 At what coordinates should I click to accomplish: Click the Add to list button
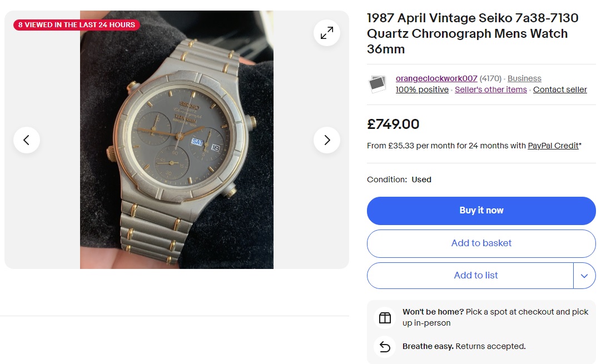click(475, 276)
